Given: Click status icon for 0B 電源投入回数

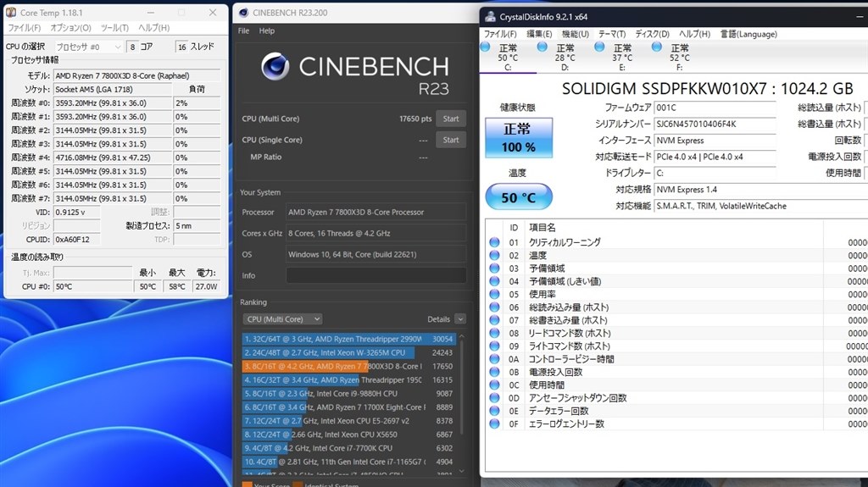Looking at the screenshot, I should pyautogui.click(x=494, y=372).
